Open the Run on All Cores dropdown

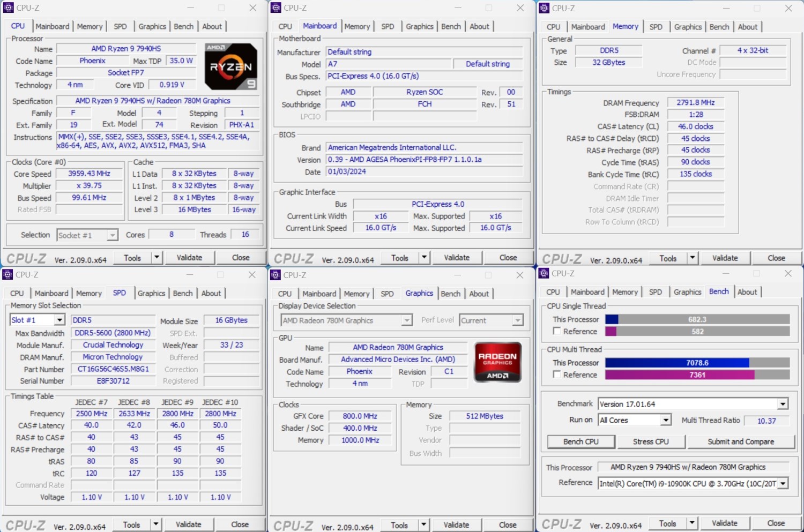(665, 420)
